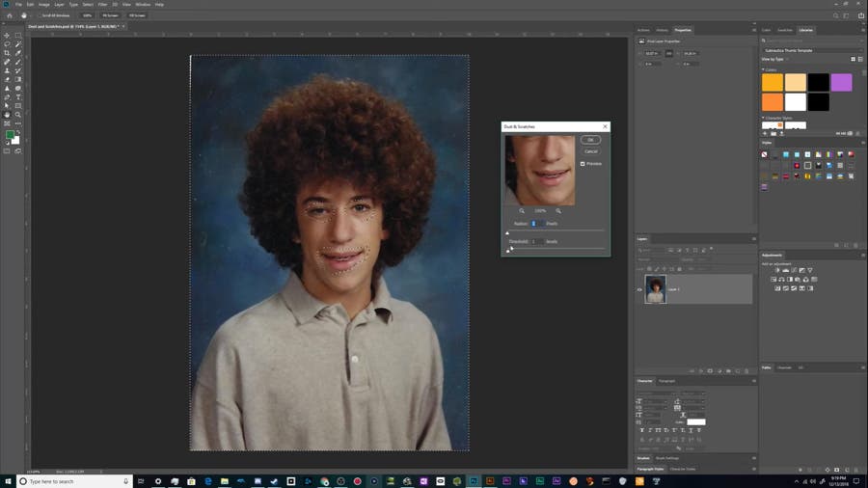Screen dimensions: 868x488
Task: Select the Gradient tool
Action: point(18,80)
